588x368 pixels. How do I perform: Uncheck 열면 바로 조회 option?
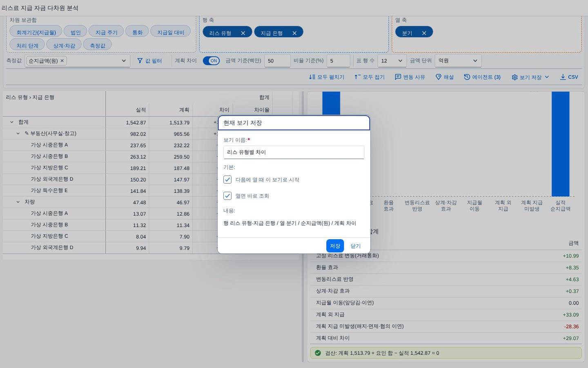(x=227, y=196)
